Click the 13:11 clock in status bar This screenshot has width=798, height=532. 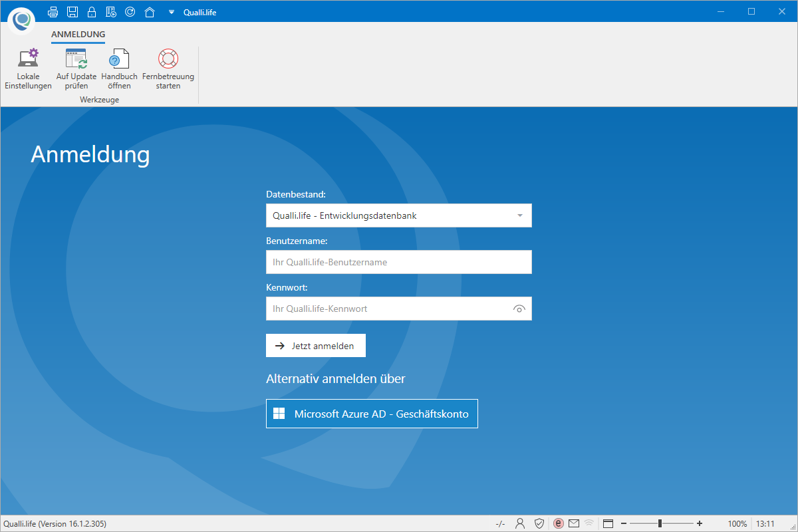766,524
